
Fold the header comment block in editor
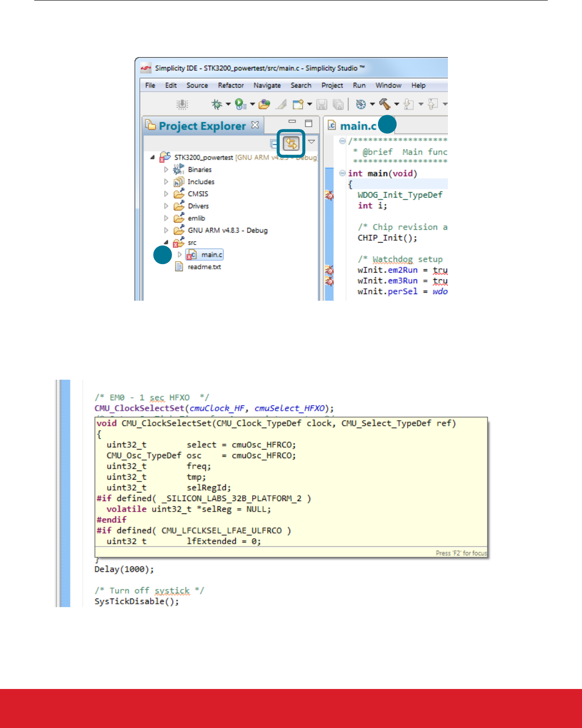(x=342, y=140)
